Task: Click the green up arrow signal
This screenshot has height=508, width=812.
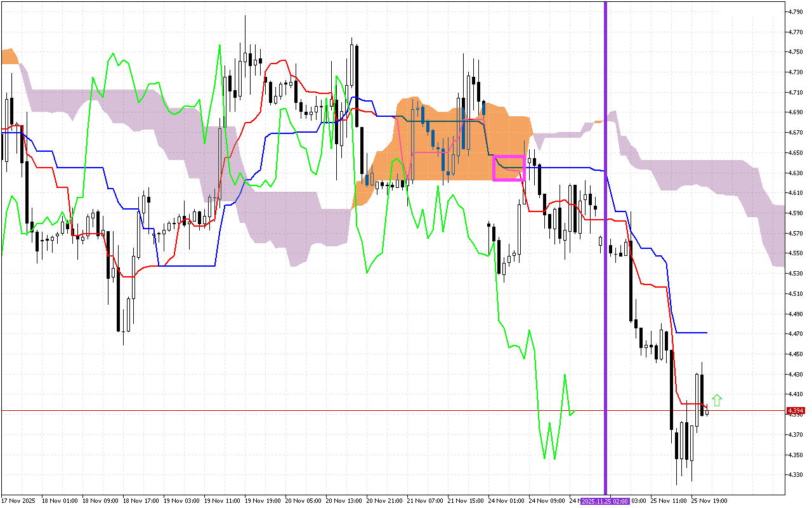Action: tap(717, 400)
